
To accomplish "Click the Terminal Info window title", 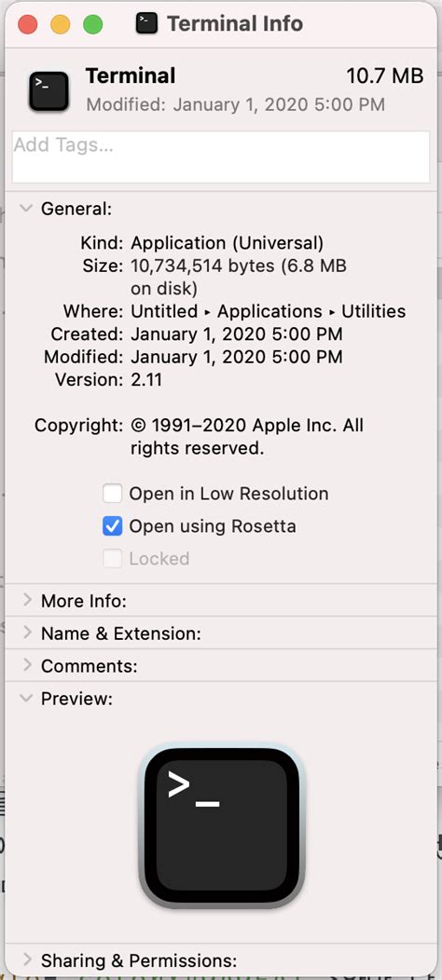I will (235, 24).
